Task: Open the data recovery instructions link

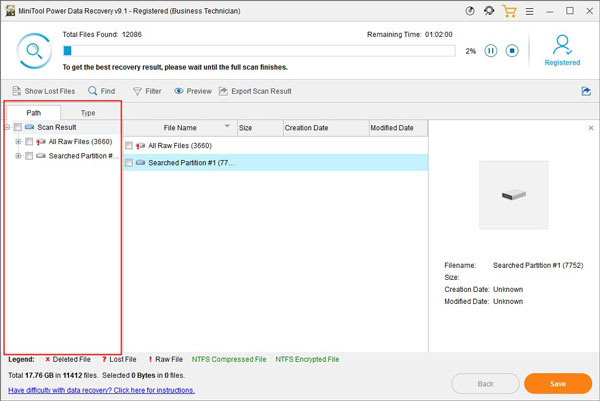Action: pyautogui.click(x=101, y=390)
